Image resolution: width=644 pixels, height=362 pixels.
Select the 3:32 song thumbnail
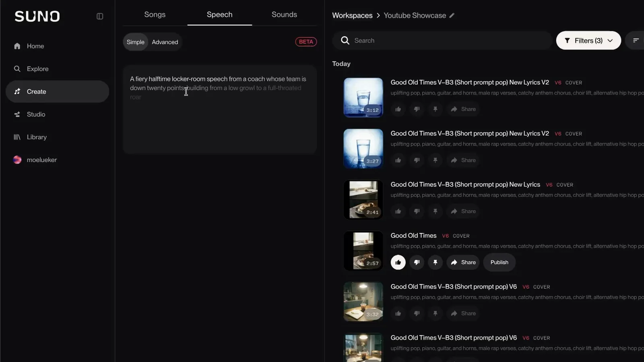(x=363, y=302)
